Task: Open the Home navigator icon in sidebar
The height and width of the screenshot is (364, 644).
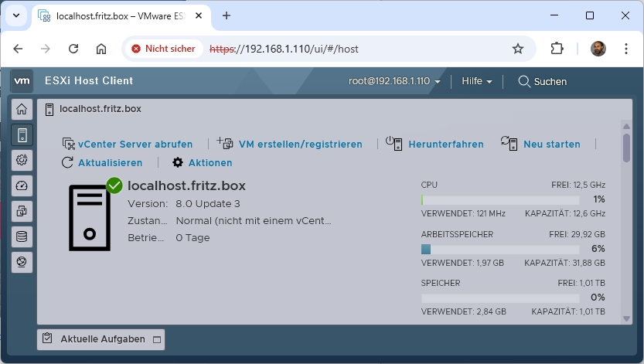Action: [x=22, y=110]
